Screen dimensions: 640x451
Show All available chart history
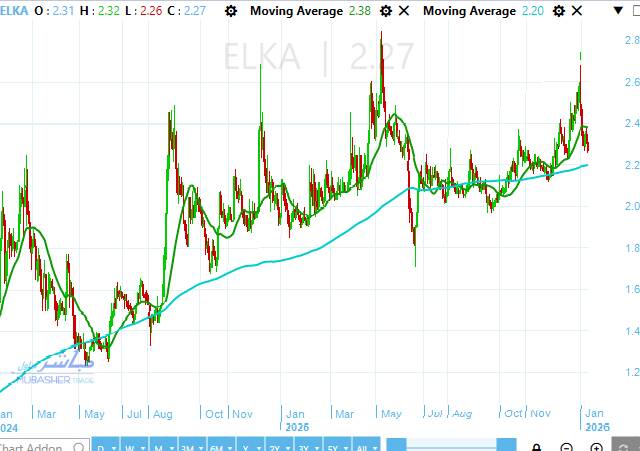pyautogui.click(x=366, y=445)
